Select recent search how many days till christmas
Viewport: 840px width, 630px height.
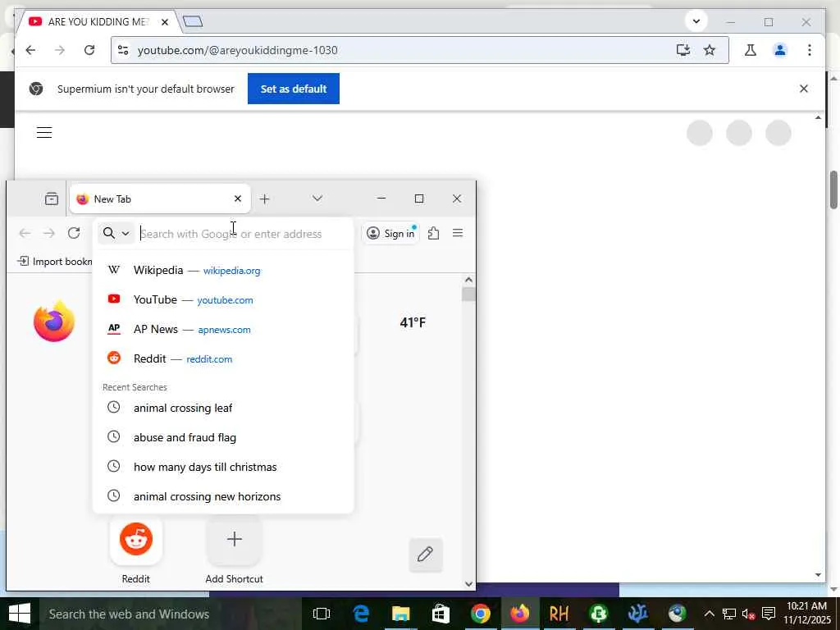pos(223,467)
